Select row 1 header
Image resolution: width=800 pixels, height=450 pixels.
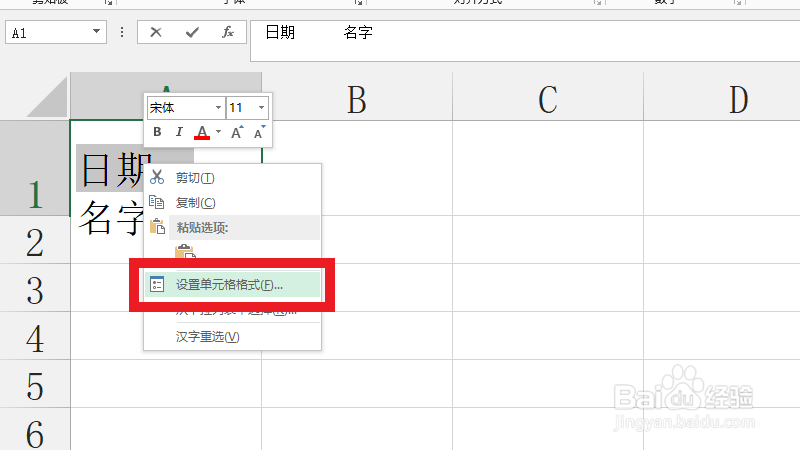pos(35,168)
